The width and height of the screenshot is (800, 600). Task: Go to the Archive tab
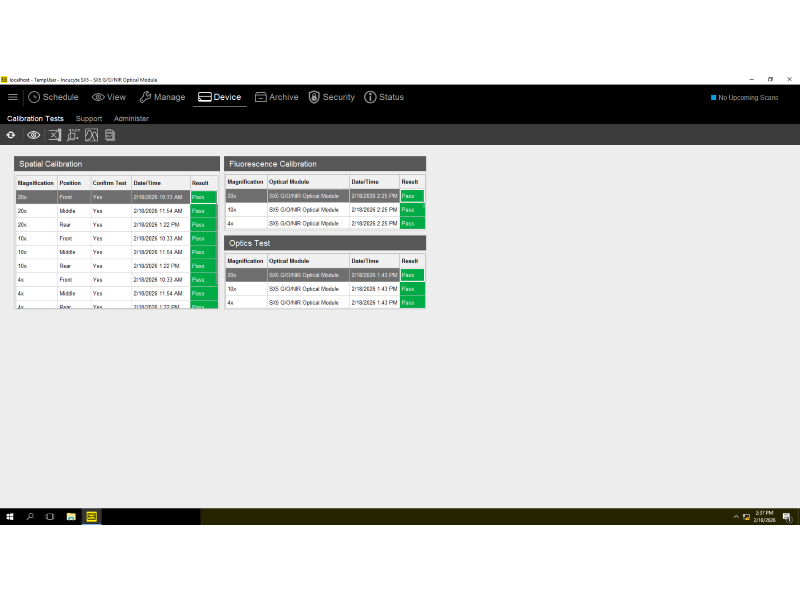point(276,97)
